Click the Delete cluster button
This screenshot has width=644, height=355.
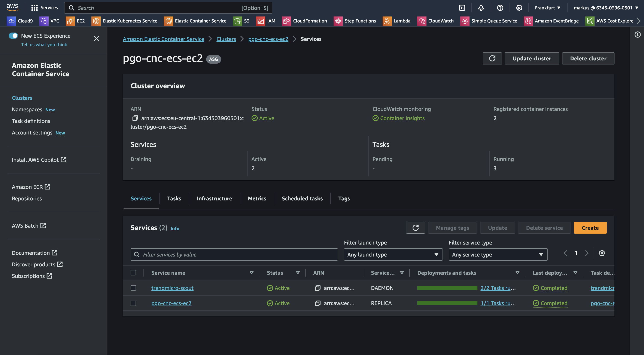pos(588,58)
